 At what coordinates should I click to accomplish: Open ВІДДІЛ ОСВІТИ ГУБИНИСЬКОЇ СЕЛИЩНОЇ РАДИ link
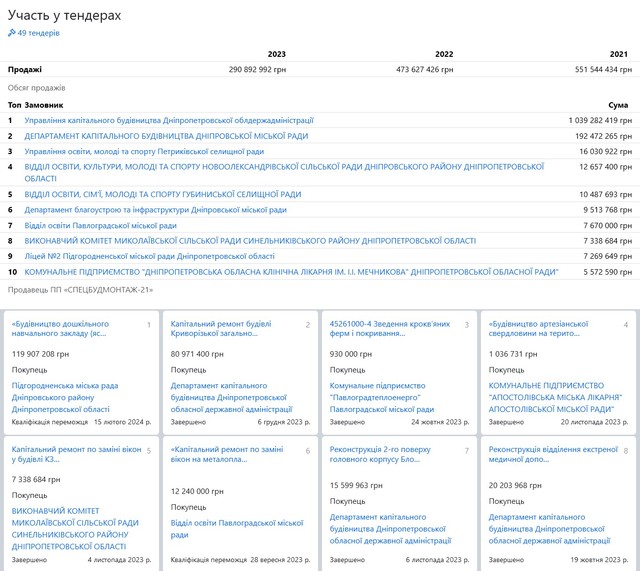163,194
